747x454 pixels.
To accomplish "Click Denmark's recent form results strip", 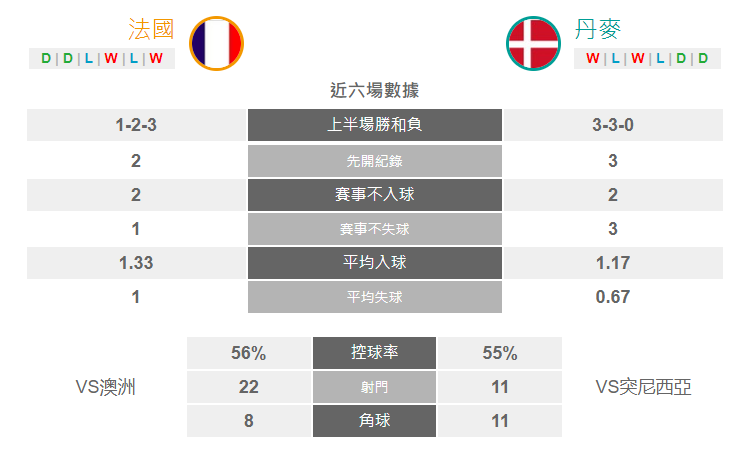I will pyautogui.click(x=647, y=59).
